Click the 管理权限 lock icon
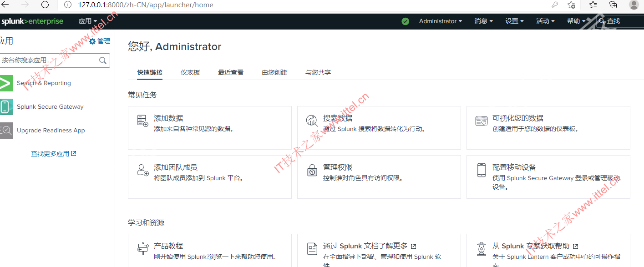The height and width of the screenshot is (267, 644). [x=312, y=170]
